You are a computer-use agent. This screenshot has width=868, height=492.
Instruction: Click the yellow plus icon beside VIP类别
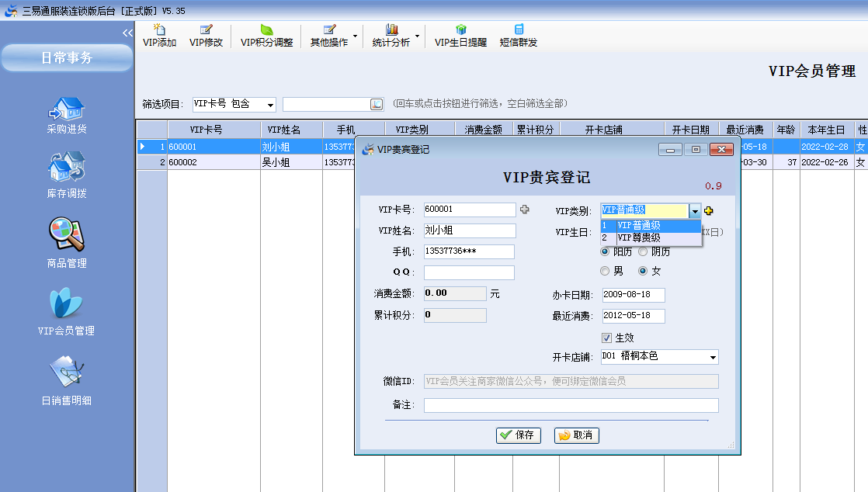click(x=709, y=210)
